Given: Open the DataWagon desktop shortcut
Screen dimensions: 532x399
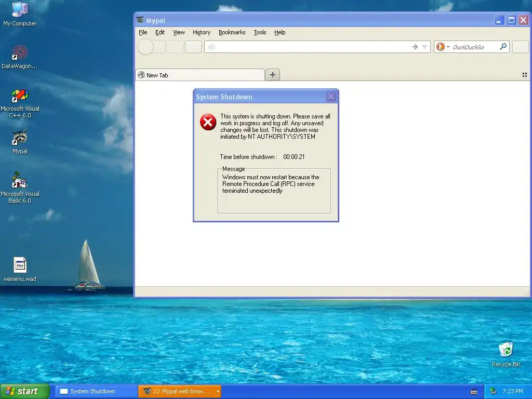Looking at the screenshot, I should pyautogui.click(x=20, y=56).
